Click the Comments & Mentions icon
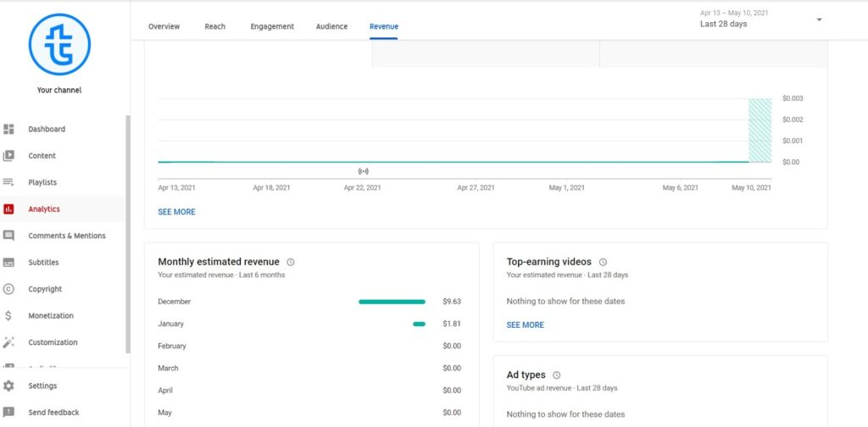 point(9,236)
